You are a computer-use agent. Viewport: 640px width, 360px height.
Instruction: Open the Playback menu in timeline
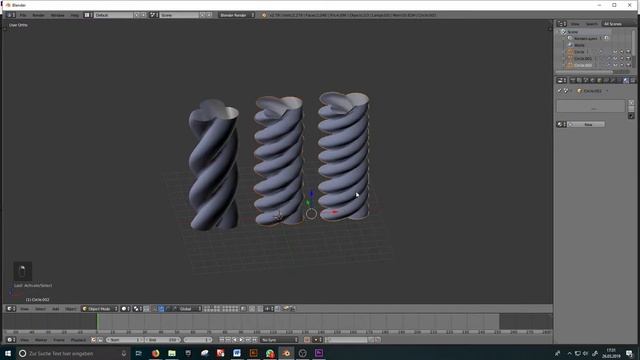pyautogui.click(x=78, y=340)
